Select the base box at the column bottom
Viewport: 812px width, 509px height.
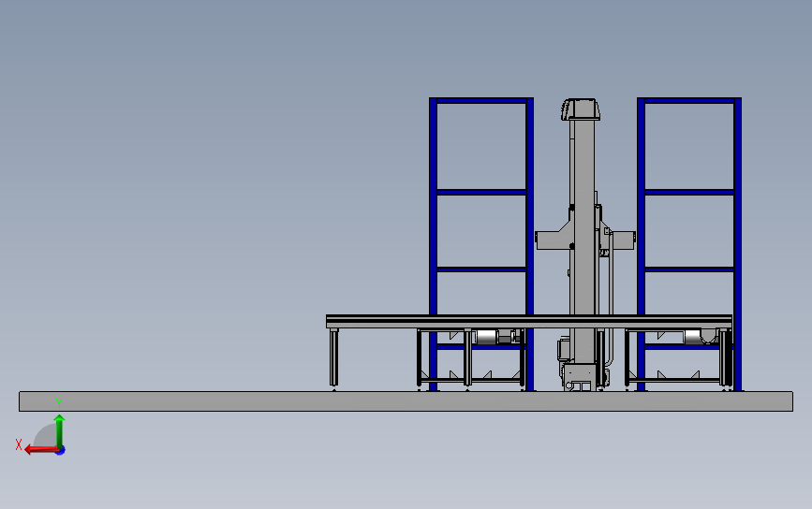580,376
